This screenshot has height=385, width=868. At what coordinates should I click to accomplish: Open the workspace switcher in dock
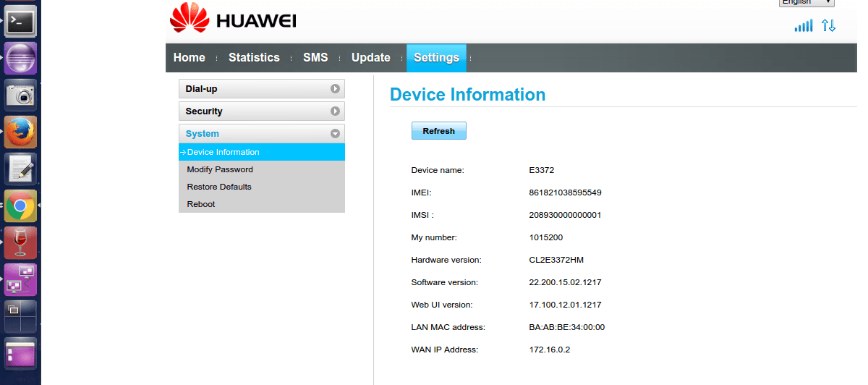coord(20,317)
